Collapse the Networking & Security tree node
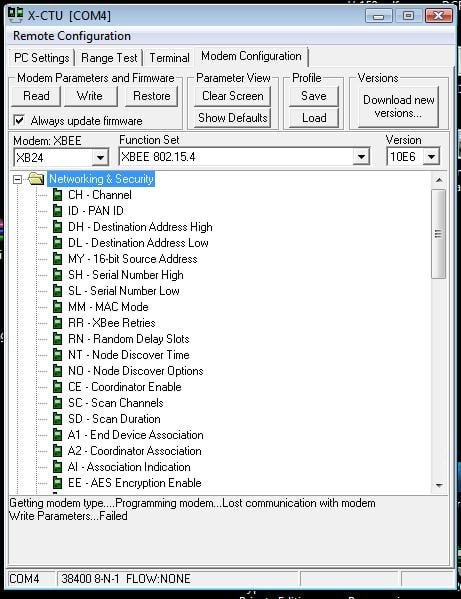The height and width of the screenshot is (599, 461). tap(17, 179)
